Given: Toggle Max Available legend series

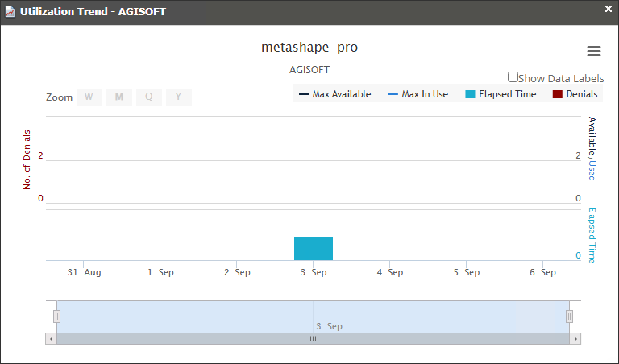Looking at the screenshot, I should 334,94.
